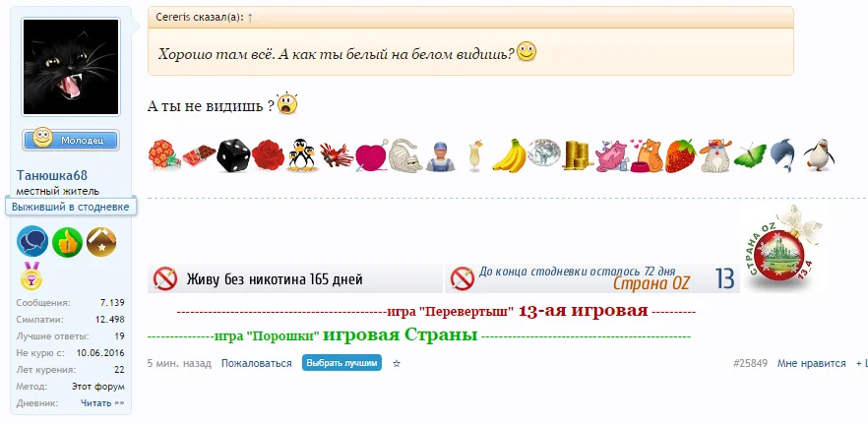Click the black dice gift icon
868x424 pixels.
pyautogui.click(x=232, y=155)
